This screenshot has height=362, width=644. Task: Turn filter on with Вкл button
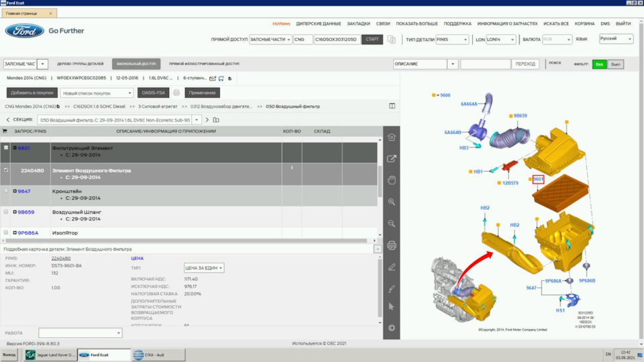click(x=599, y=64)
